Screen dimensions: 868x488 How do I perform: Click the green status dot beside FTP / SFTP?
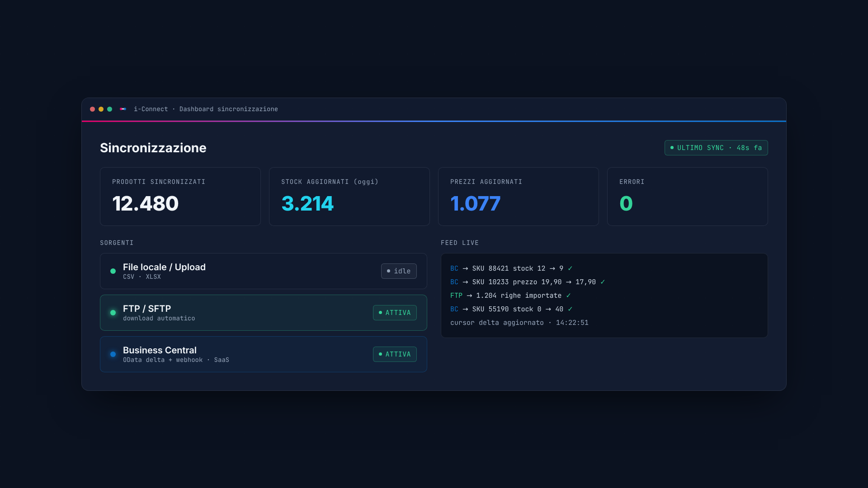tap(113, 313)
